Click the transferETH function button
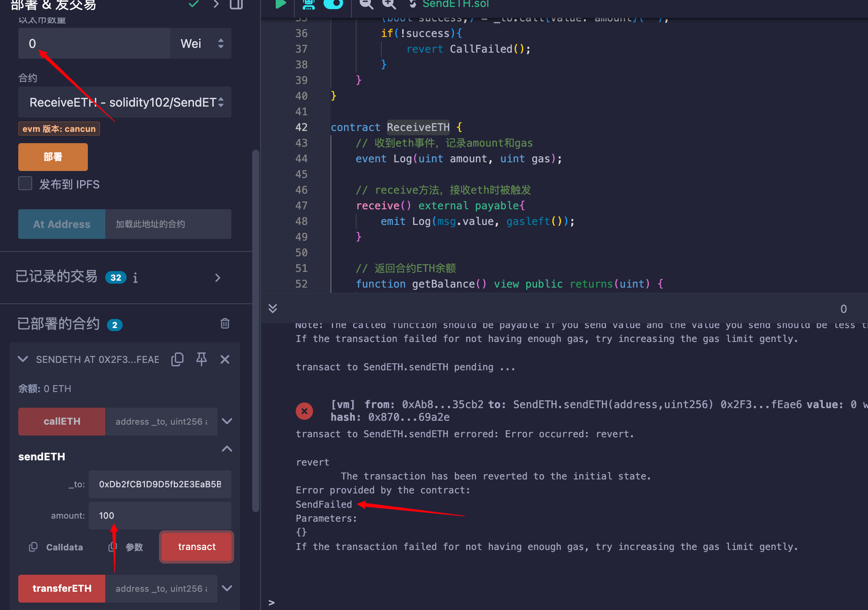This screenshot has width=868, height=610. pos(62,588)
